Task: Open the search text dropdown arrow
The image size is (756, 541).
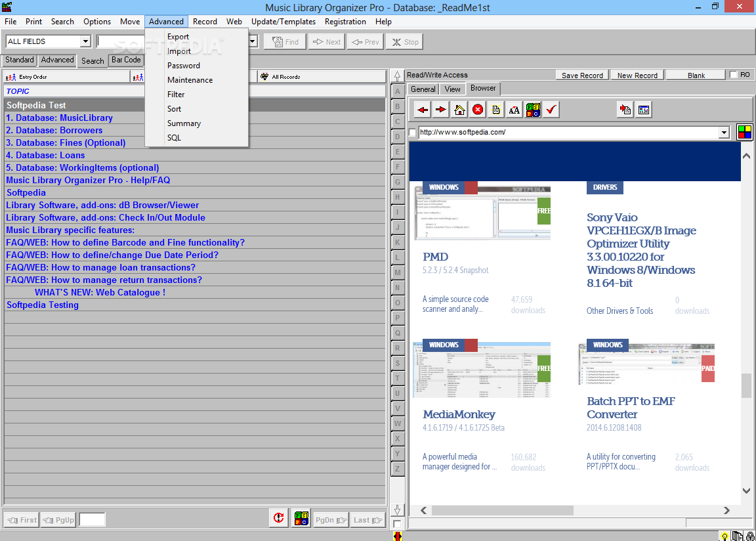Action: [x=252, y=41]
